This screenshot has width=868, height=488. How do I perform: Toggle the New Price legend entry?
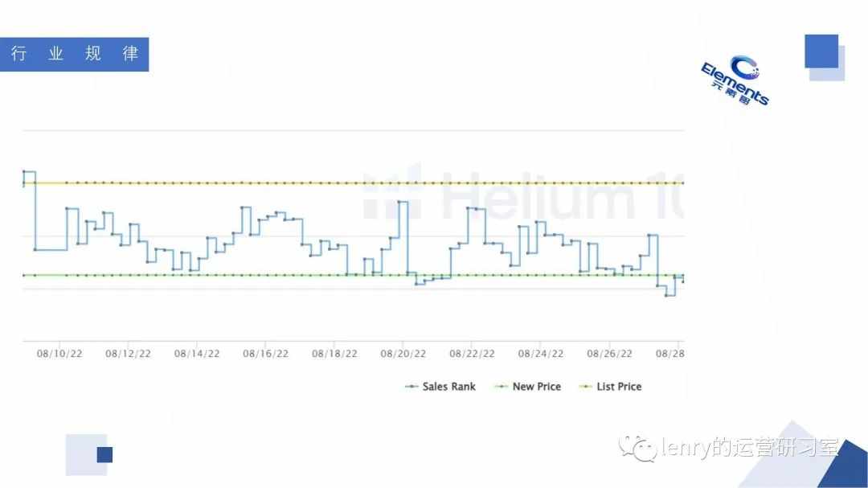pos(527,387)
